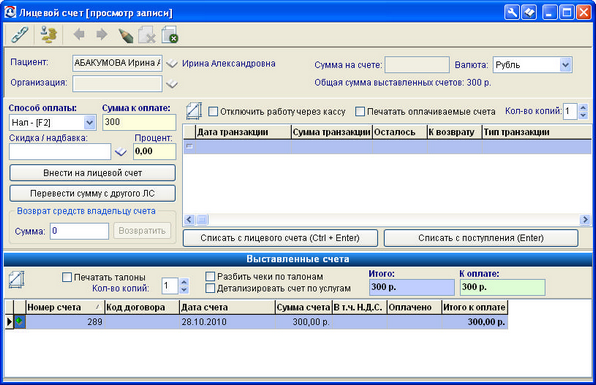Click the chain link toolbar icon
The image size is (596, 385).
pyautogui.click(x=19, y=35)
